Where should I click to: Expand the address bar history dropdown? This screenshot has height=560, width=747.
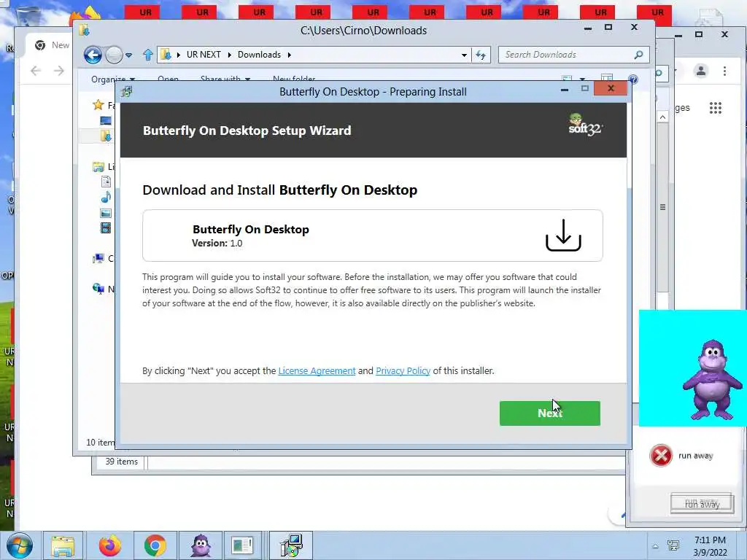(x=464, y=55)
